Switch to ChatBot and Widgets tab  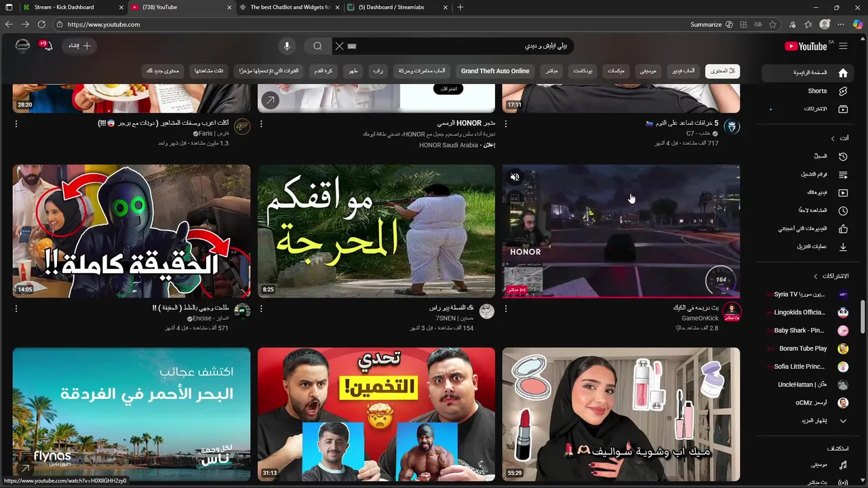[x=290, y=7]
